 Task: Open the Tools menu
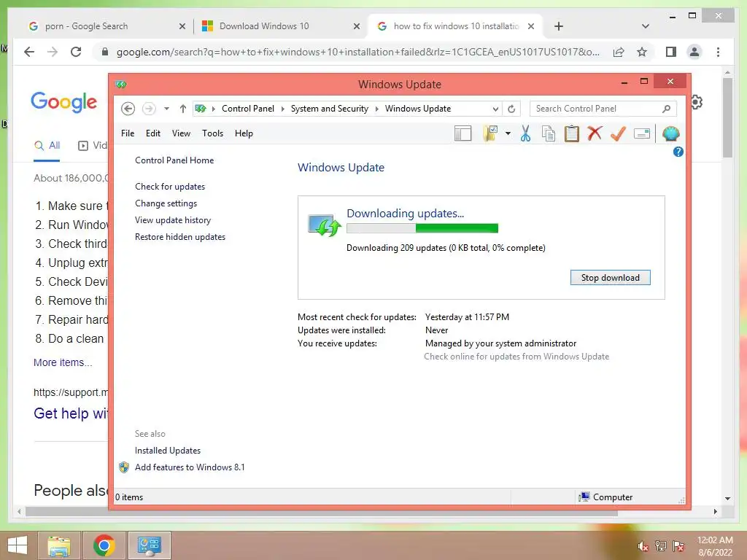212,133
